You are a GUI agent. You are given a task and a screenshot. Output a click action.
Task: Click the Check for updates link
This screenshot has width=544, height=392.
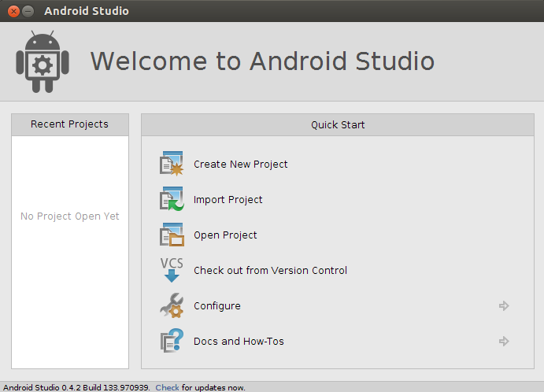click(167, 387)
